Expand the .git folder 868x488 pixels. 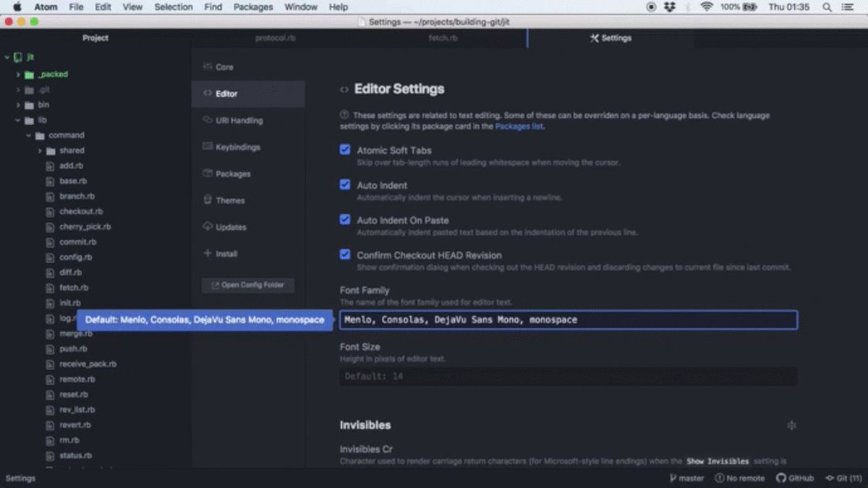18,90
